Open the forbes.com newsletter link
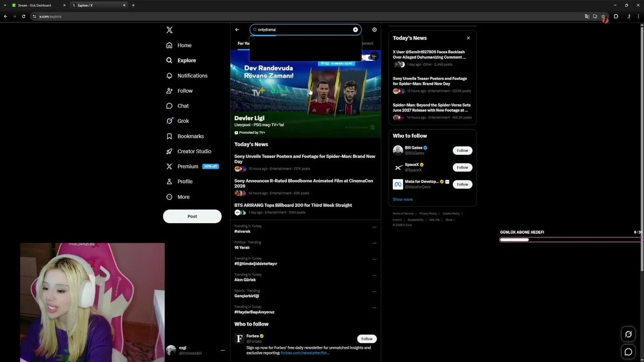 (x=305, y=353)
